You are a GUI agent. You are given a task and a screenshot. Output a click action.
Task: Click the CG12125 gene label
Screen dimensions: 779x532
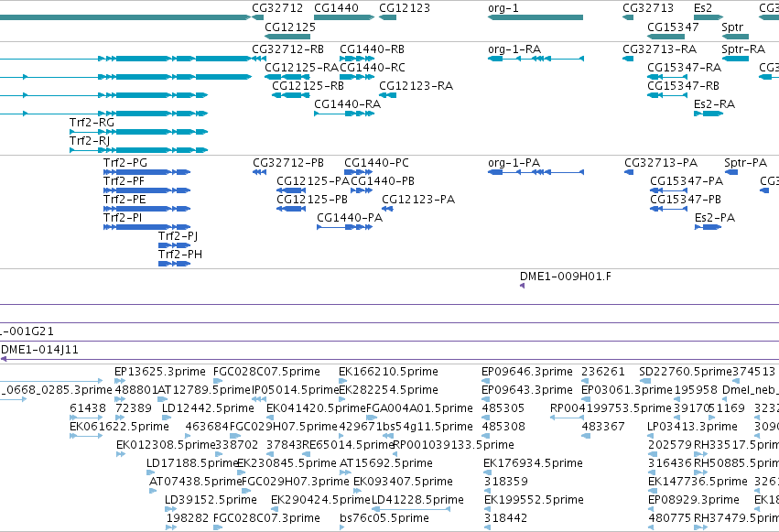point(290,27)
